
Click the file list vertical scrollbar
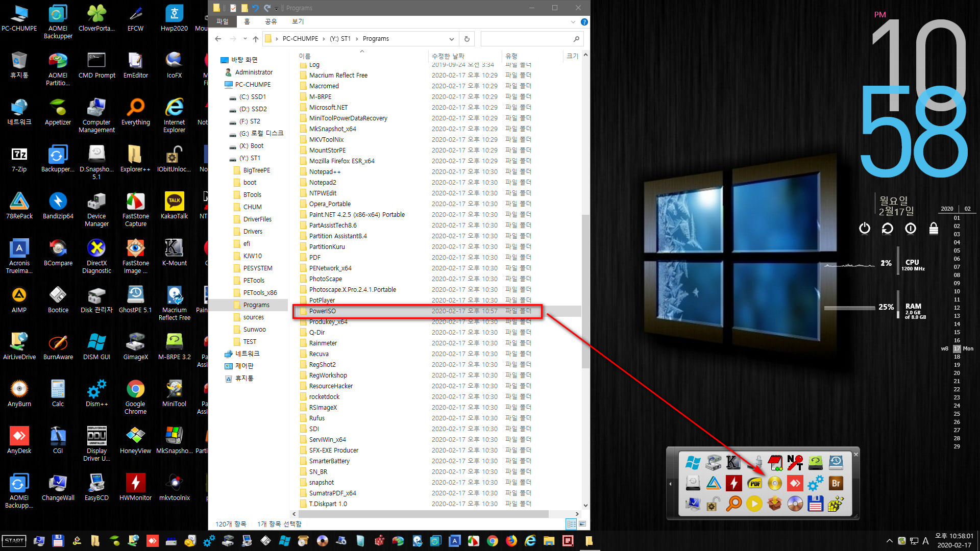tap(585, 291)
